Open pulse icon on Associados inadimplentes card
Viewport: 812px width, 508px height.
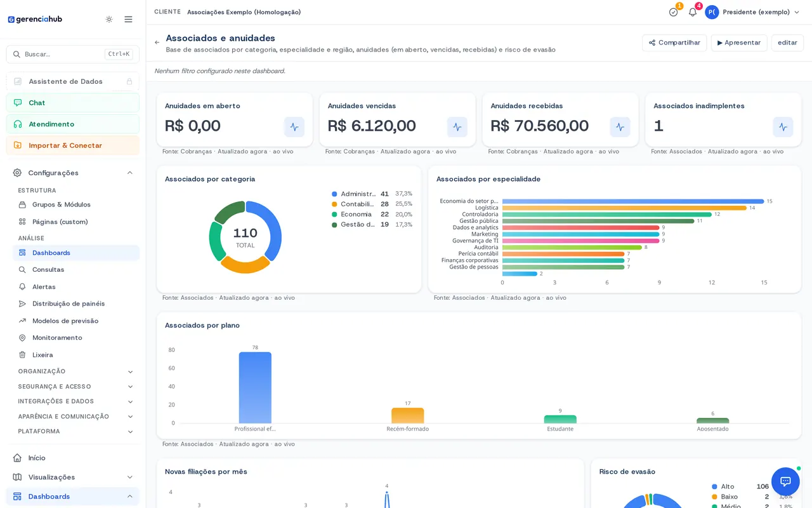point(783,127)
